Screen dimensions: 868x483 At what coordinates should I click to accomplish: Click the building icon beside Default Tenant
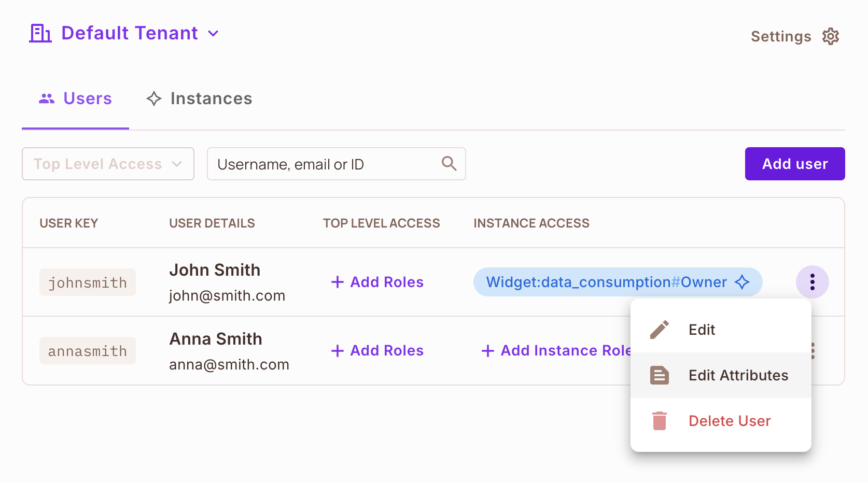pyautogui.click(x=40, y=33)
